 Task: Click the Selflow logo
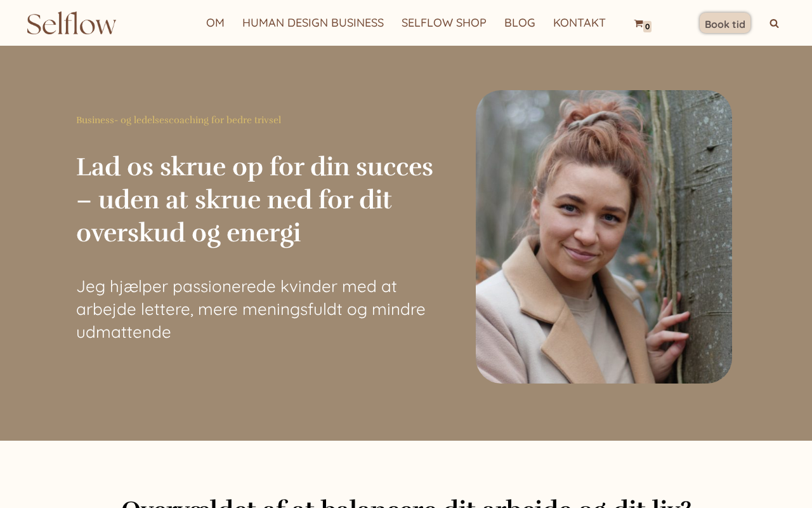pyautogui.click(x=72, y=23)
